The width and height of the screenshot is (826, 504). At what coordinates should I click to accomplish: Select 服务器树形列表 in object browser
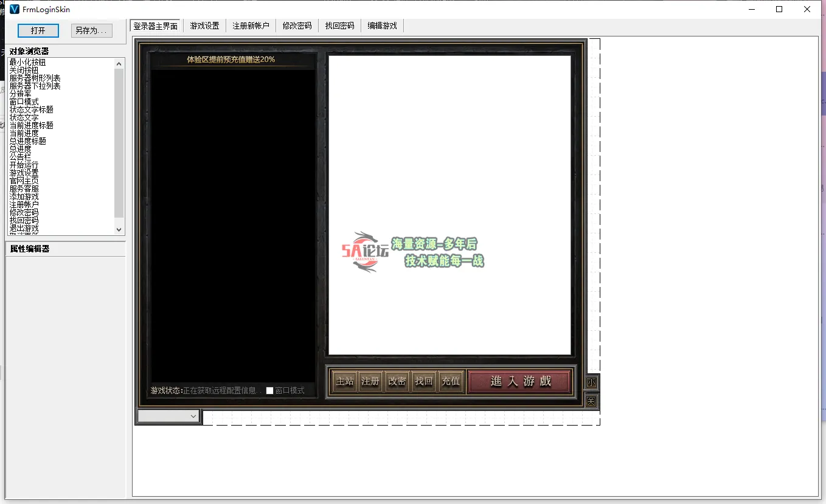coord(35,78)
